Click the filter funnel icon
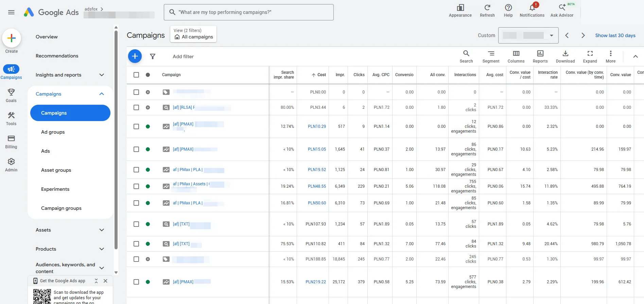This screenshot has width=644, height=304. (153, 56)
